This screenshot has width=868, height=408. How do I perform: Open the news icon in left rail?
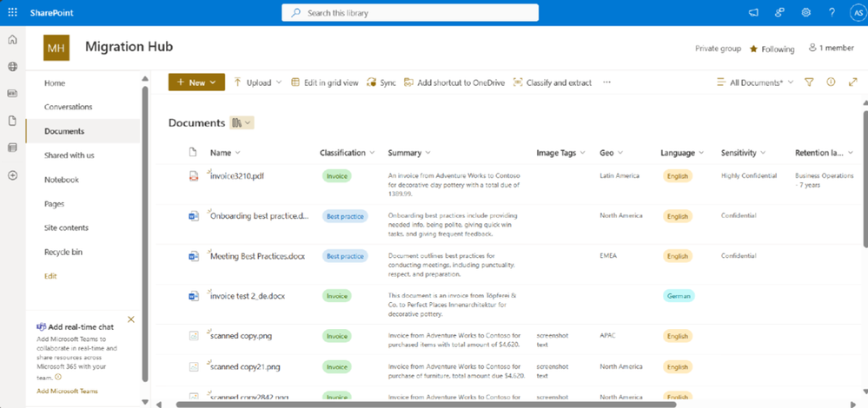pyautogui.click(x=12, y=94)
